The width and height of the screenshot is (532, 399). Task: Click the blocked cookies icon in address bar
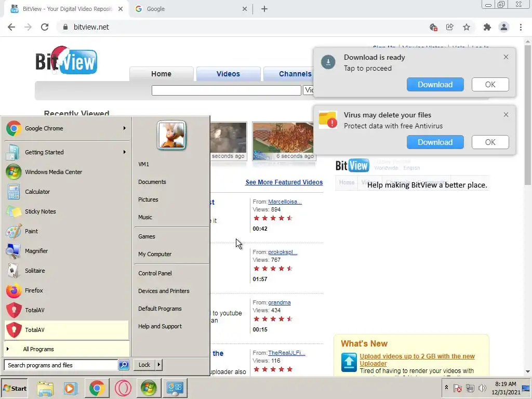pos(433,27)
